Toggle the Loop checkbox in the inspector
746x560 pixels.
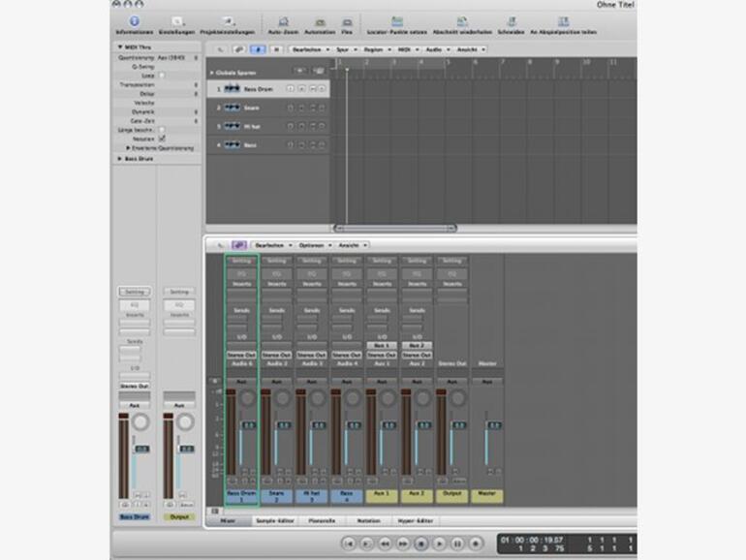click(162, 75)
